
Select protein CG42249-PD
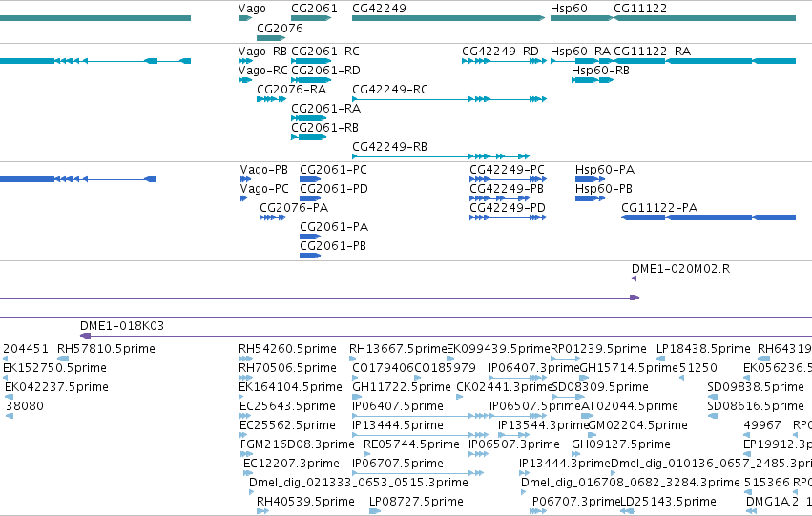pos(508,208)
